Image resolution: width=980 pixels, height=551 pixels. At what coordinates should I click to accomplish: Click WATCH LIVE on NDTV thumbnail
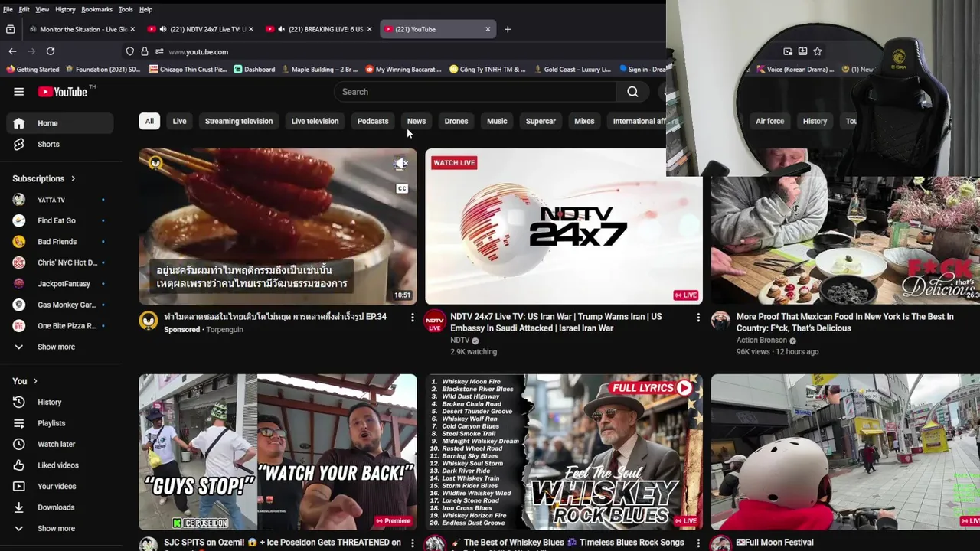click(454, 162)
